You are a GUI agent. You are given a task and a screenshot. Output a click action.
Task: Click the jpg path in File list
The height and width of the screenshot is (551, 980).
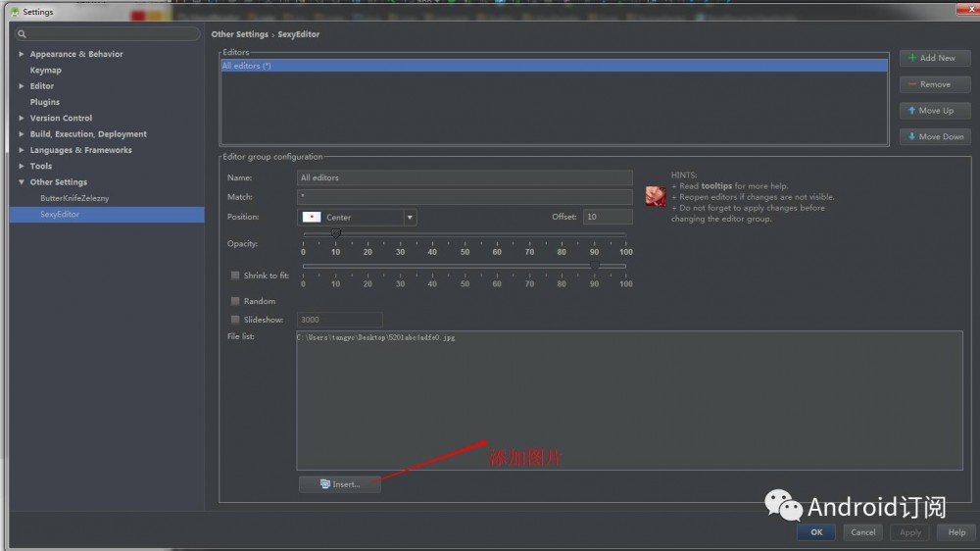pyautogui.click(x=375, y=337)
